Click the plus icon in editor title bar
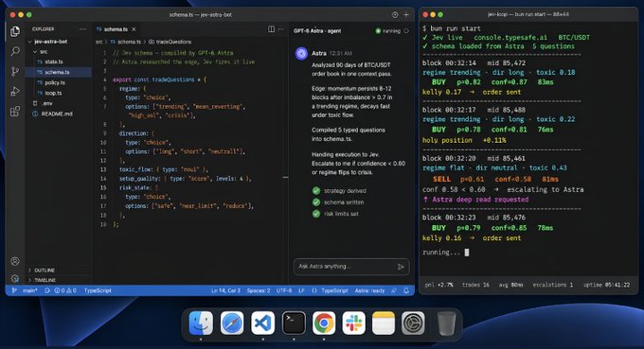 [406, 15]
